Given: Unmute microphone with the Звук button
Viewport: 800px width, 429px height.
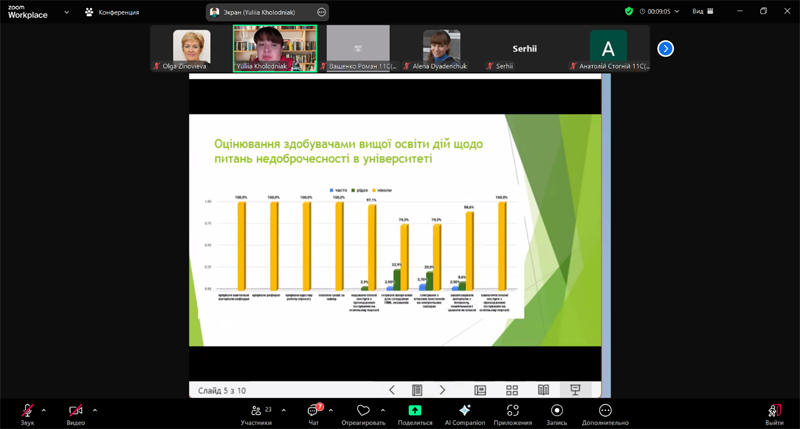Looking at the screenshot, I should [27, 411].
